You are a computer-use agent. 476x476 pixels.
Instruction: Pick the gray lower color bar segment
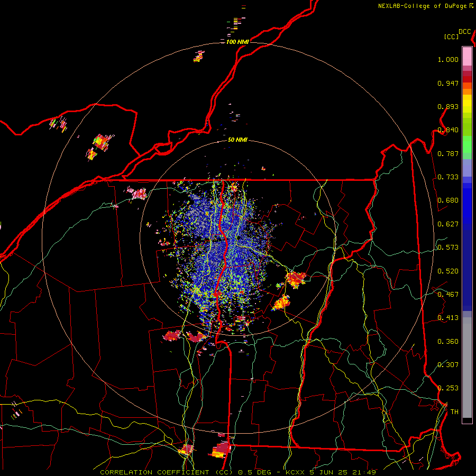(x=467, y=368)
